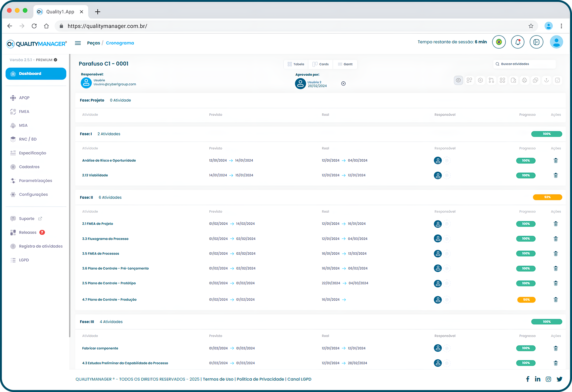
Task: Remove approval with X next to Usuário 2
Action: coord(343,84)
